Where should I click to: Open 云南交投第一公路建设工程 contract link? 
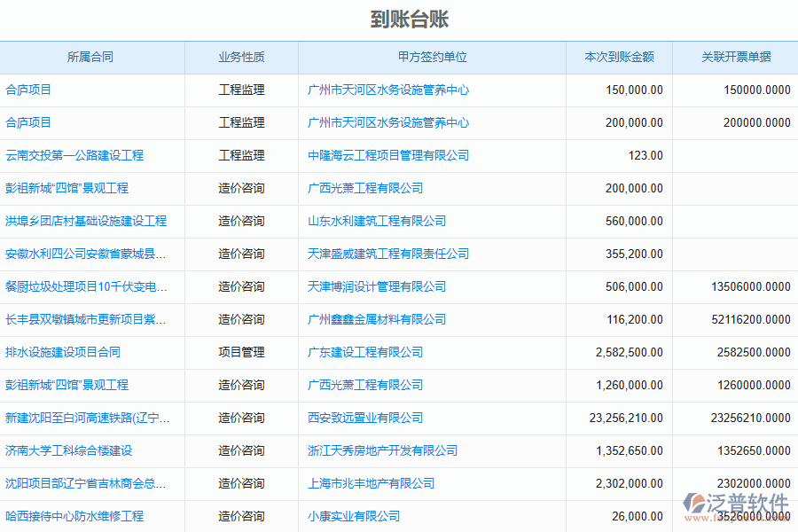pos(74,155)
